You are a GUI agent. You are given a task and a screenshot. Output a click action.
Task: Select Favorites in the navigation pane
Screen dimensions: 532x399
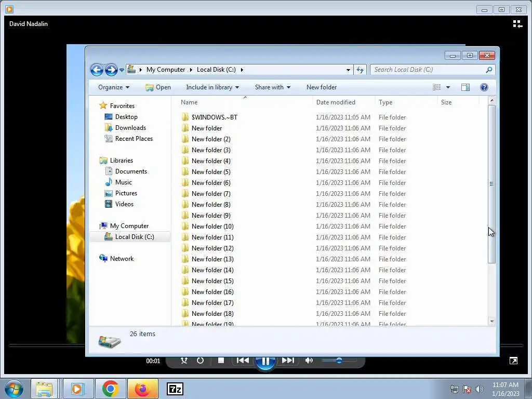point(117,106)
